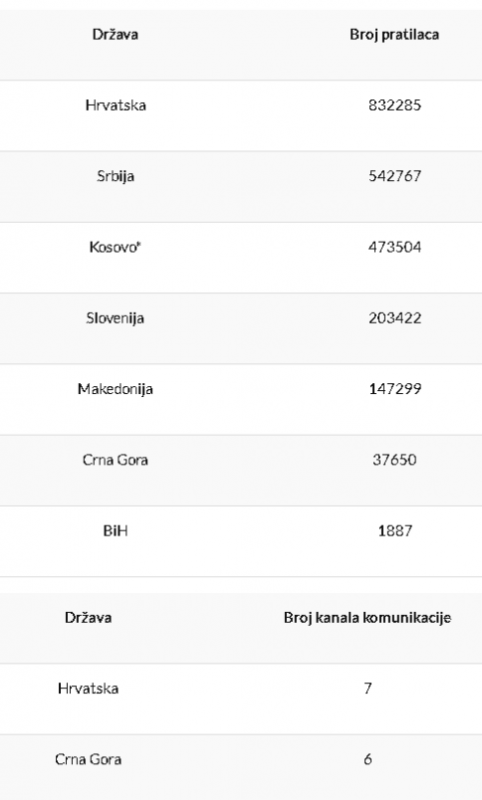
Task: Select the Makedonija country cell
Action: click(115, 389)
